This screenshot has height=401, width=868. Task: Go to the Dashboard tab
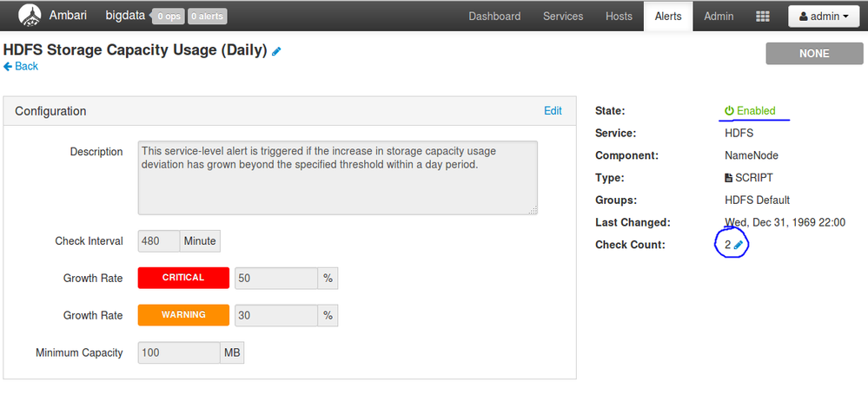point(494,16)
